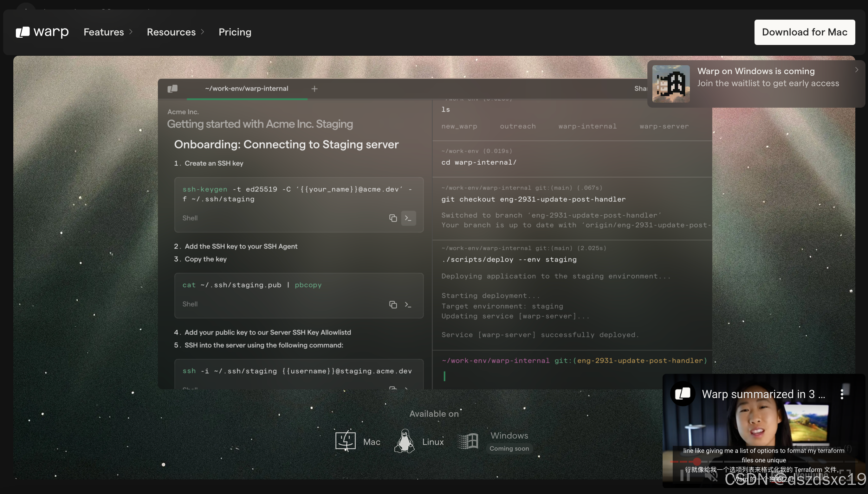This screenshot has height=494, width=868.
Task: Copy the ssh-keygen command snippet
Action: point(392,218)
